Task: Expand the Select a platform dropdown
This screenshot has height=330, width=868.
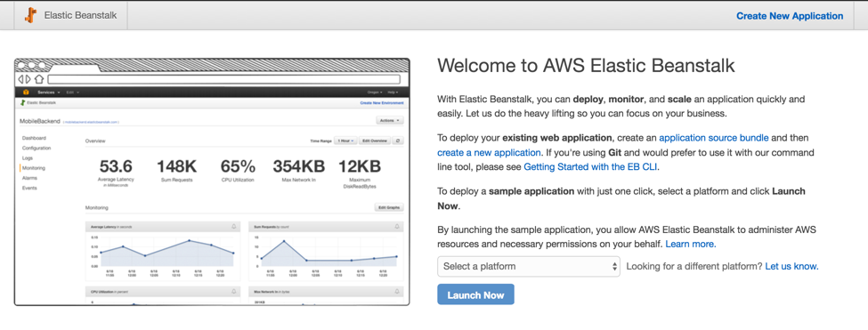Action: tap(529, 267)
